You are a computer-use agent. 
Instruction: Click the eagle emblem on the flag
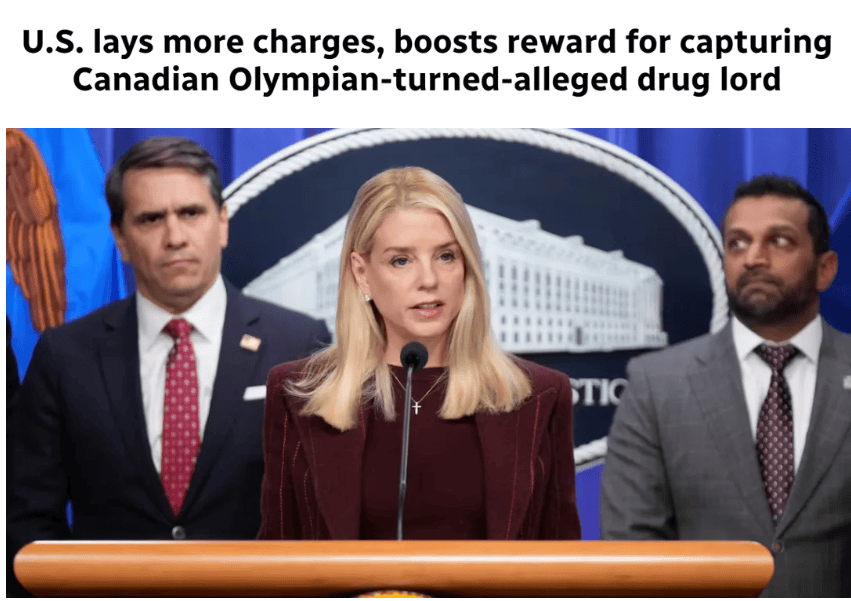pos(35,228)
